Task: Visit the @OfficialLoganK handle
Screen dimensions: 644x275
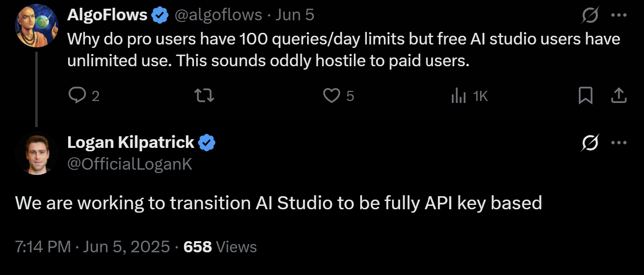Action: tap(129, 164)
